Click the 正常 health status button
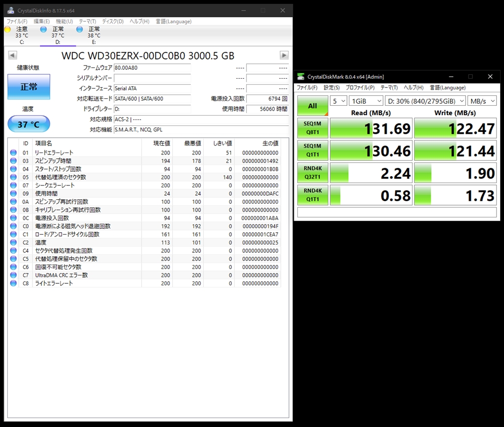 pos(29,87)
